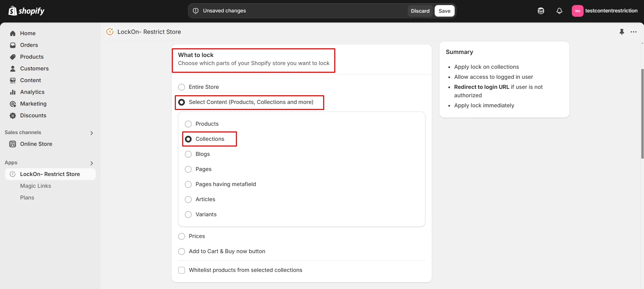Open testcontentrestriction account menu
Image resolution: width=644 pixels, height=289 pixels.
click(604, 11)
